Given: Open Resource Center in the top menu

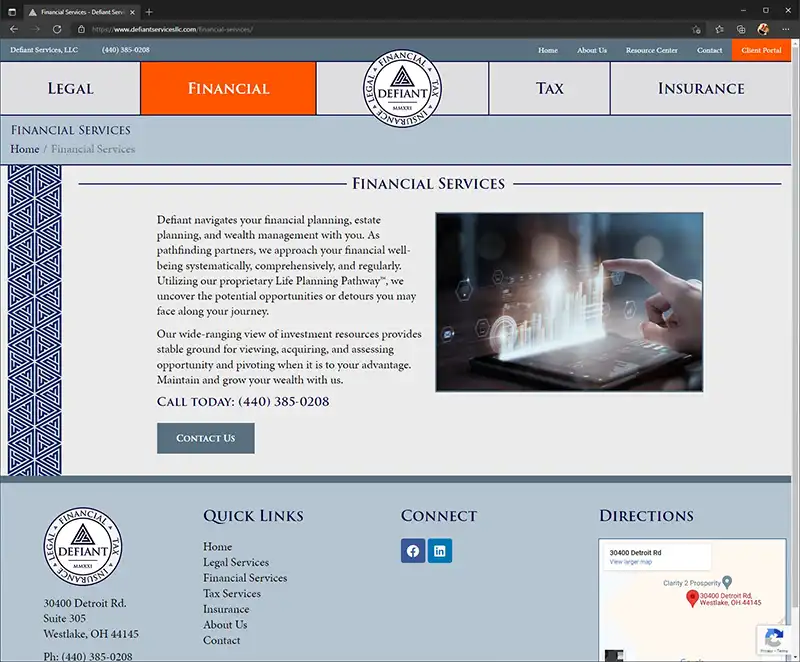Looking at the screenshot, I should 652,50.
